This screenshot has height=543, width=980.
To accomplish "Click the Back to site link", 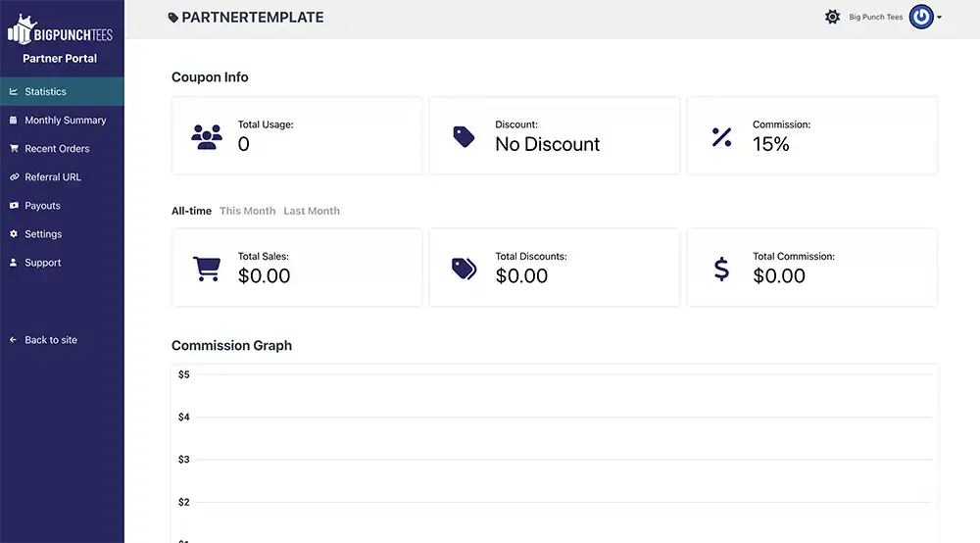I will [50, 340].
